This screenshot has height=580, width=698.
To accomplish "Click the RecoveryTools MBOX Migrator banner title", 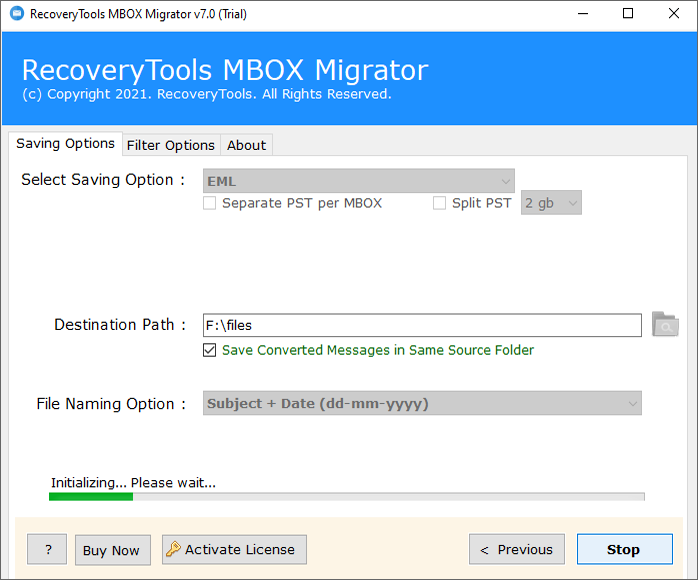I will click(x=225, y=70).
